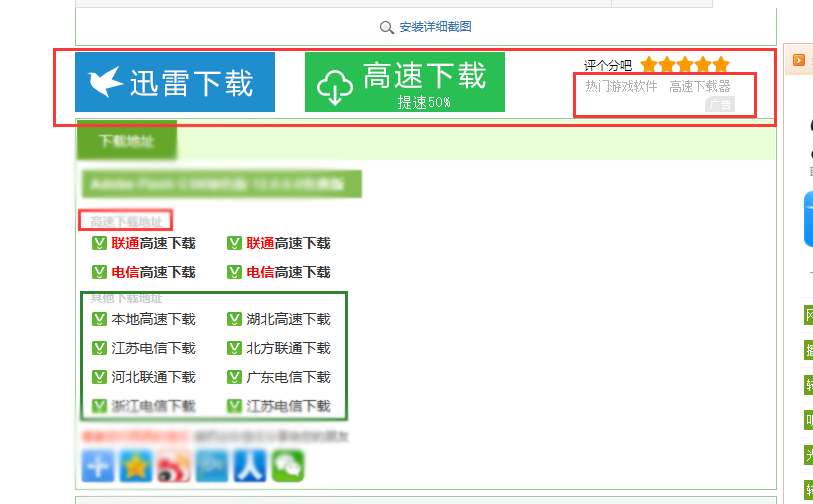Open 热门游戏软件 ad link
Viewport: 813px width, 504px height.
(x=621, y=87)
